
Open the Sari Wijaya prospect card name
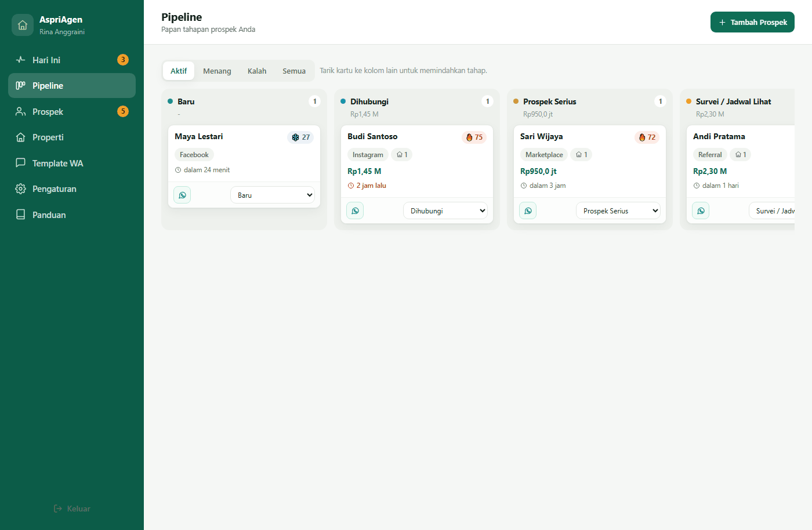[x=542, y=136]
